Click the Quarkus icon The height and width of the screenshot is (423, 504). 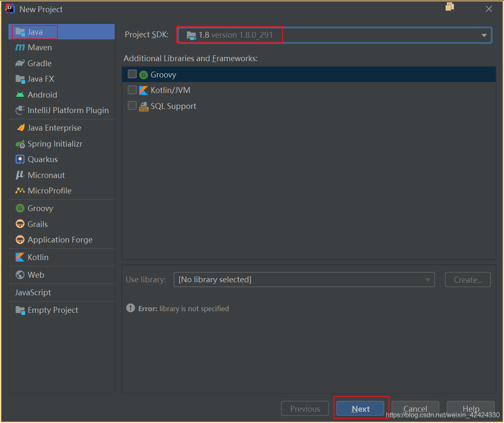pyautogui.click(x=20, y=160)
